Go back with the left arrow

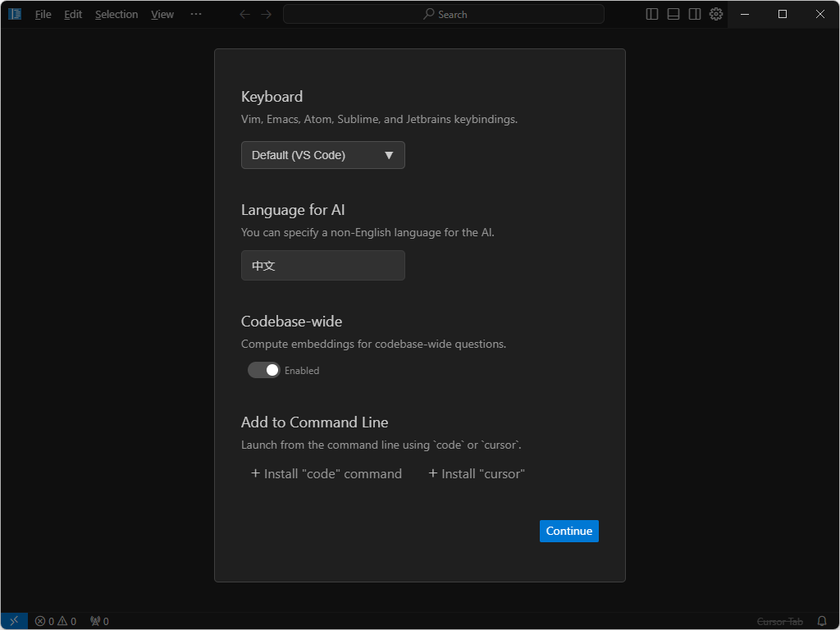point(244,15)
